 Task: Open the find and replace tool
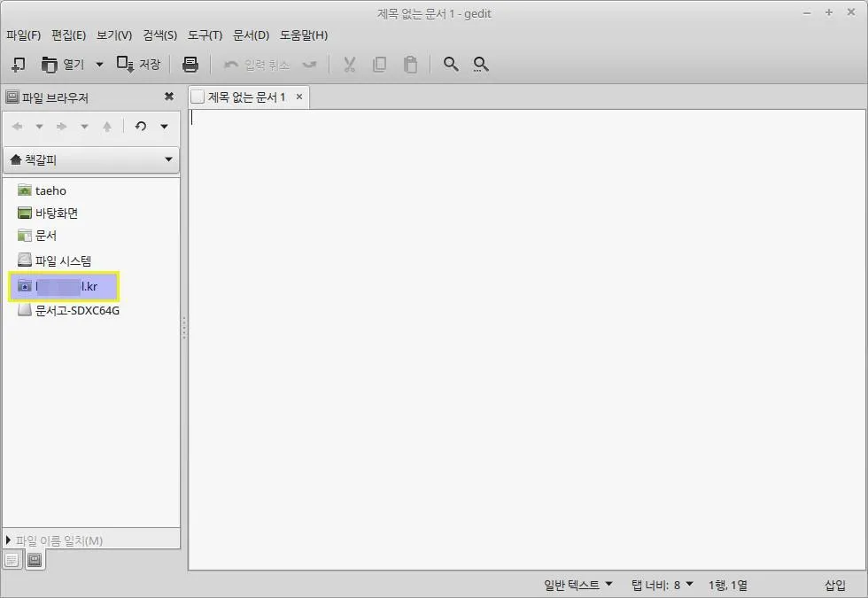(x=480, y=64)
